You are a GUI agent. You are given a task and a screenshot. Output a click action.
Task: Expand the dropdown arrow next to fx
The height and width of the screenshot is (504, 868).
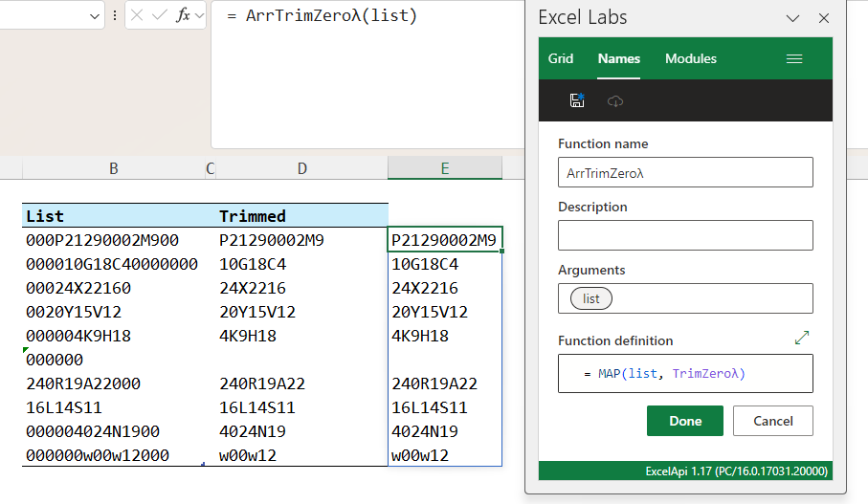click(199, 16)
